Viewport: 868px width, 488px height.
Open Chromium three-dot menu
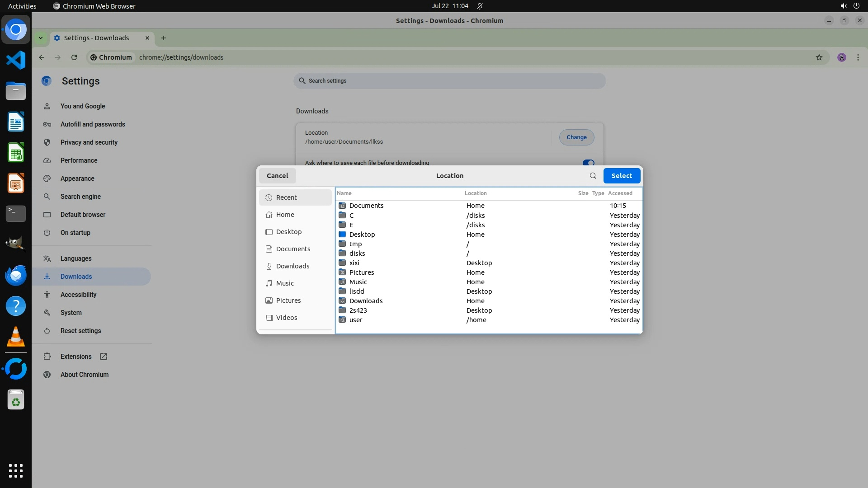point(858,57)
